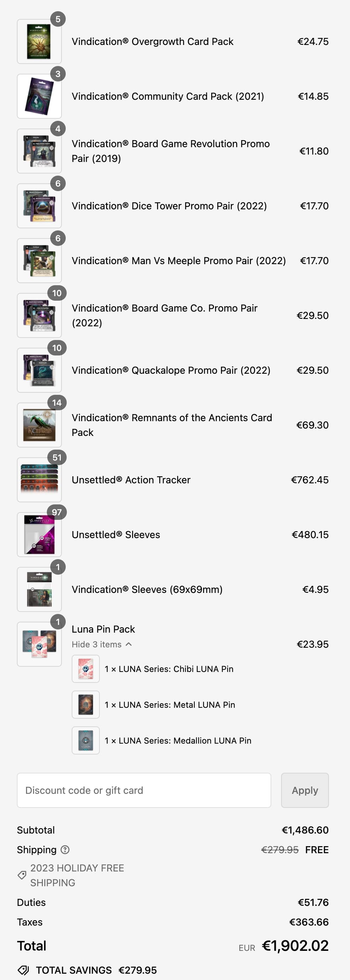Click the Medallion LUNA Pin thumbnail
This screenshot has height=980, width=350.
(86, 740)
